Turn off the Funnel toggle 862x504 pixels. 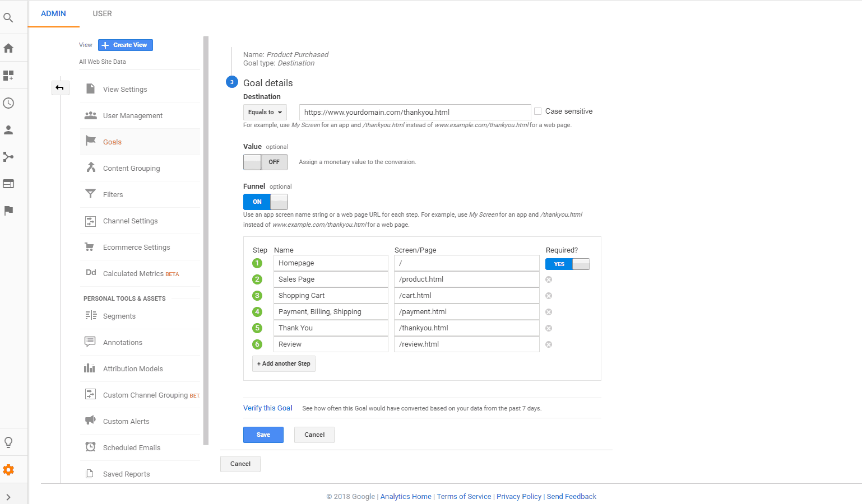pos(266,202)
